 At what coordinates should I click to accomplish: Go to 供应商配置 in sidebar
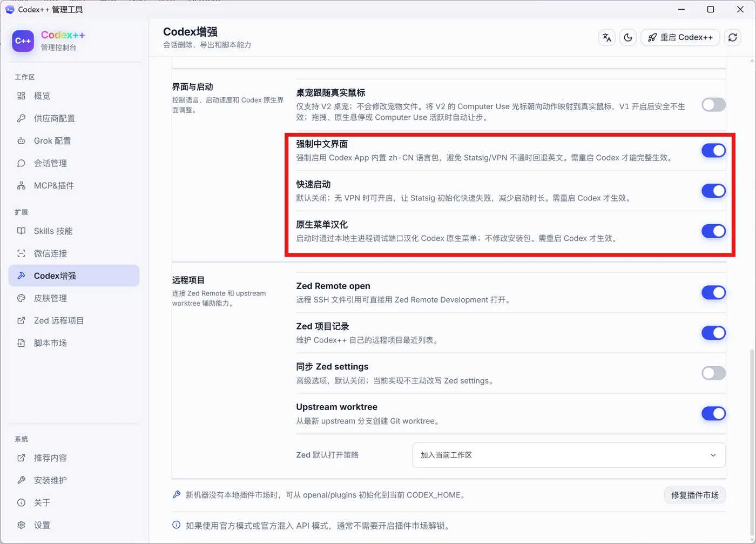tap(74, 118)
